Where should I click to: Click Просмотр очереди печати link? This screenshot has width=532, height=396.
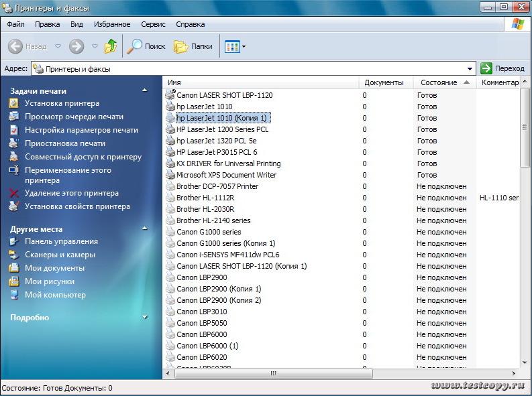(74, 117)
